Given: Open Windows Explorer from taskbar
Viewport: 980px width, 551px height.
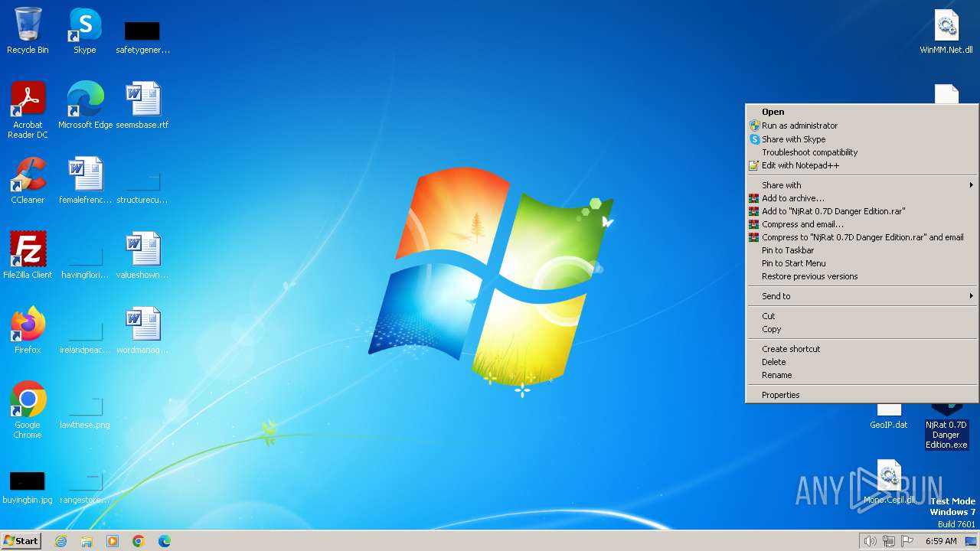Looking at the screenshot, I should click(87, 541).
